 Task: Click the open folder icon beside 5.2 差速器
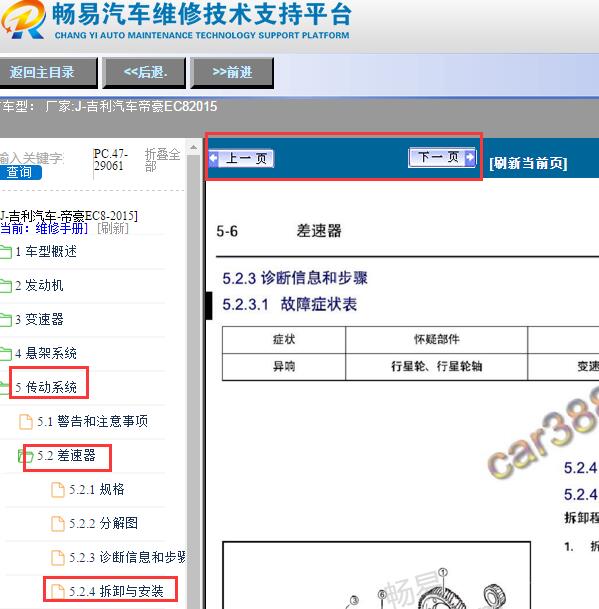[x=26, y=456]
